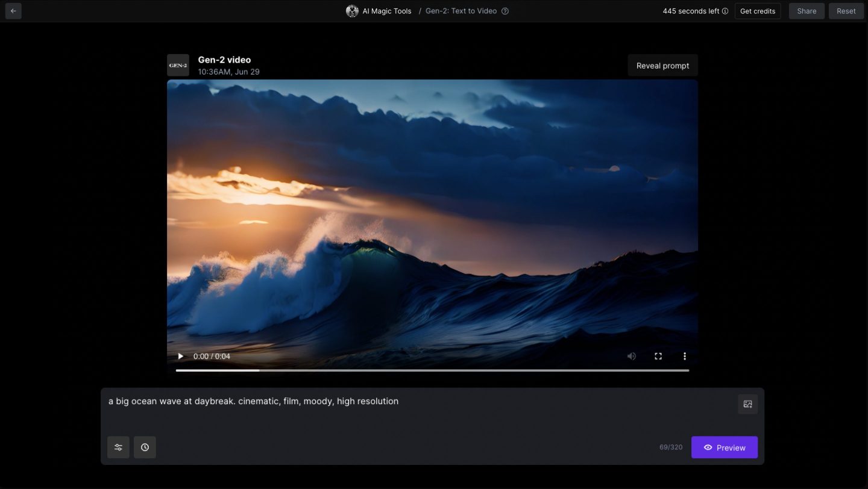Open the clock history icon beside settings

[145, 447]
